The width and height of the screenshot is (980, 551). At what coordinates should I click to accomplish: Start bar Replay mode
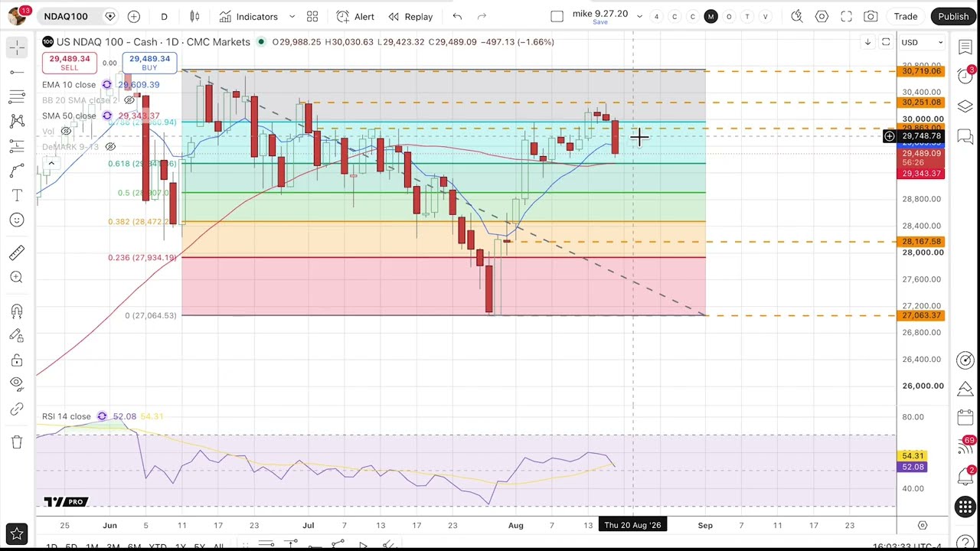410,16
